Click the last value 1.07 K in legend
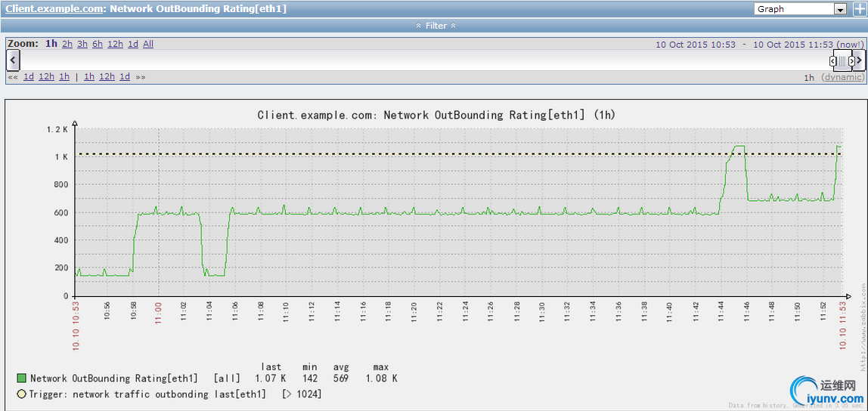Image resolution: width=868 pixels, height=411 pixels. coord(270,379)
